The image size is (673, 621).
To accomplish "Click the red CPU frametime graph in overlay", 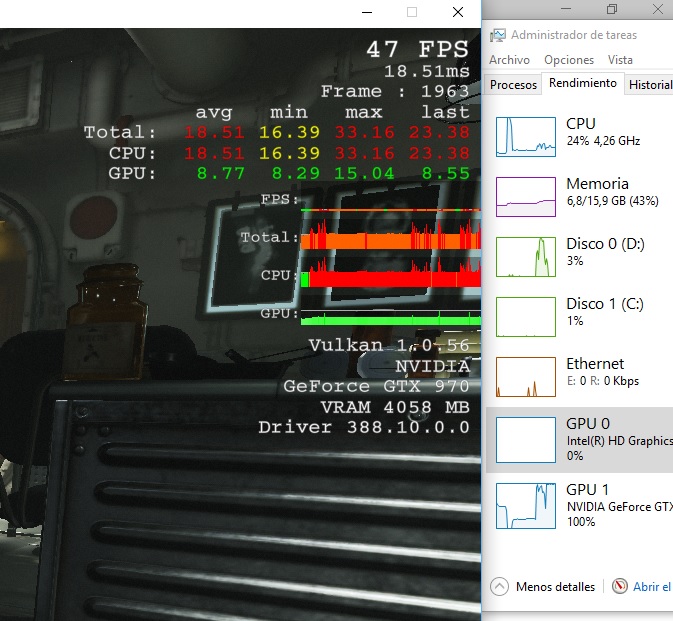I will click(391, 274).
